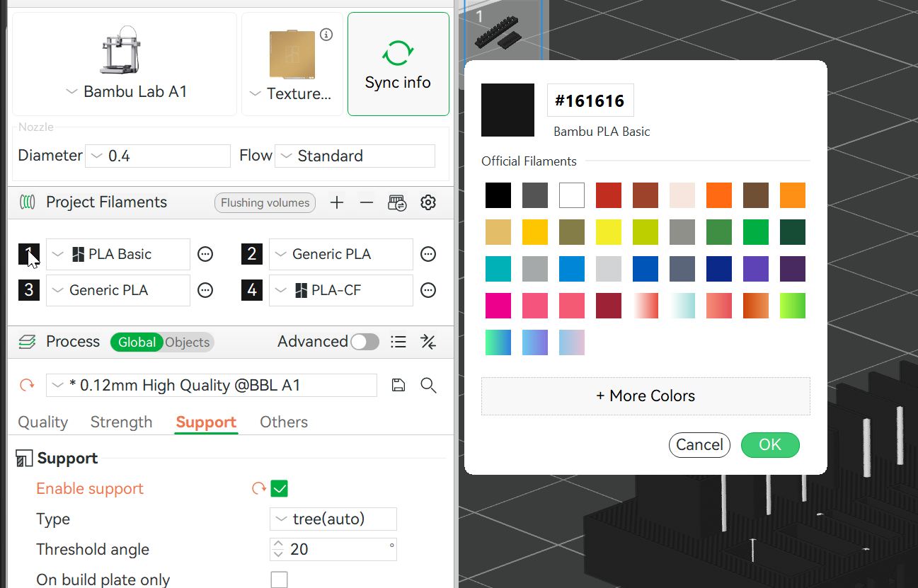
Task: Cancel the color picker dialog
Action: [x=699, y=445]
